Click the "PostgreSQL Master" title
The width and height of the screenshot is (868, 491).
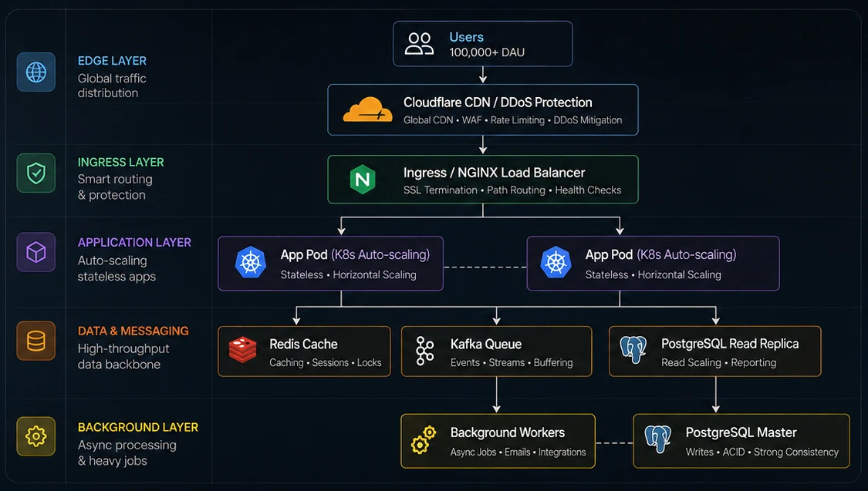741,432
